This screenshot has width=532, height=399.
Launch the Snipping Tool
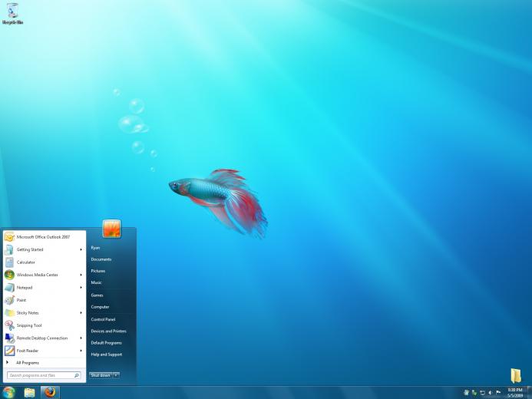coord(45,325)
